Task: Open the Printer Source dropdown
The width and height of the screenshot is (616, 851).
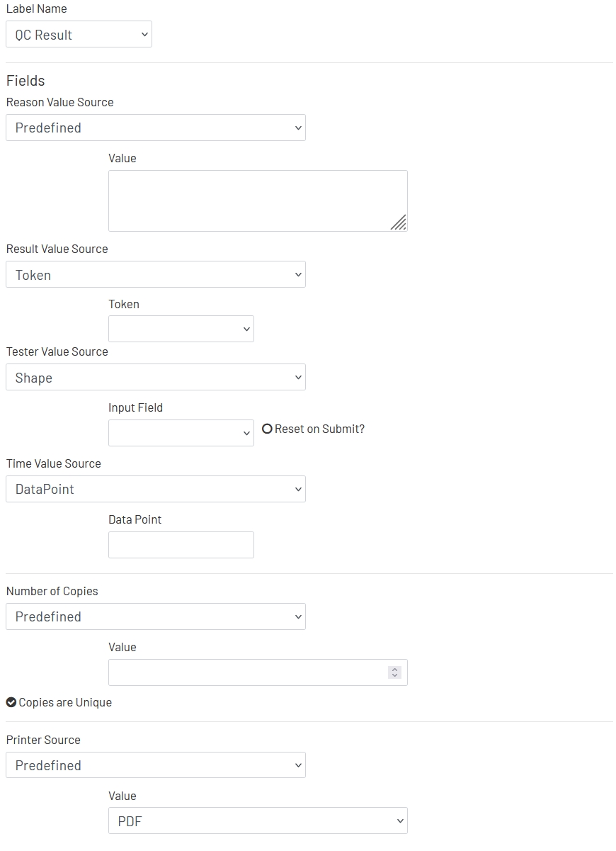Action: click(x=156, y=765)
